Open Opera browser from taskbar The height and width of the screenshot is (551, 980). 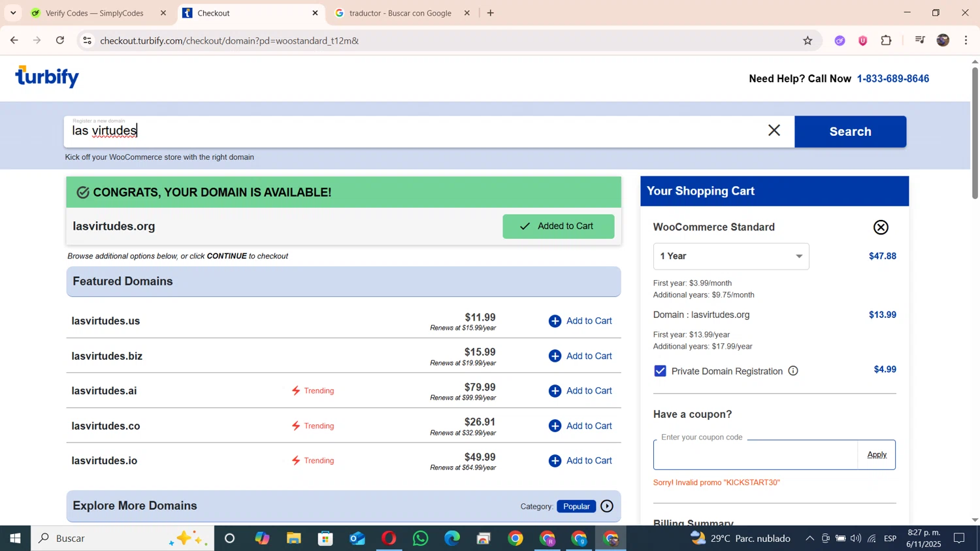(389, 539)
